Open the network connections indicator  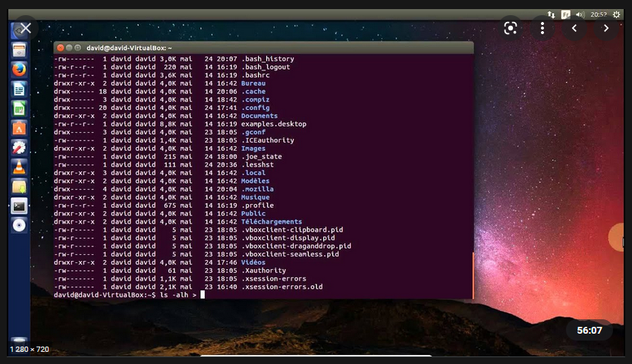tap(552, 14)
